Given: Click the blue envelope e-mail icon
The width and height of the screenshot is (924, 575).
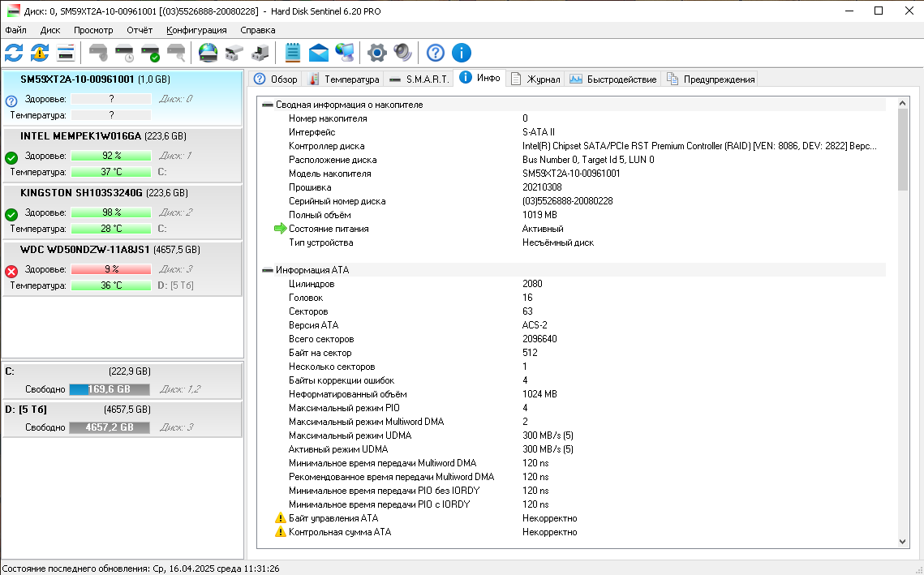Looking at the screenshot, I should (318, 53).
